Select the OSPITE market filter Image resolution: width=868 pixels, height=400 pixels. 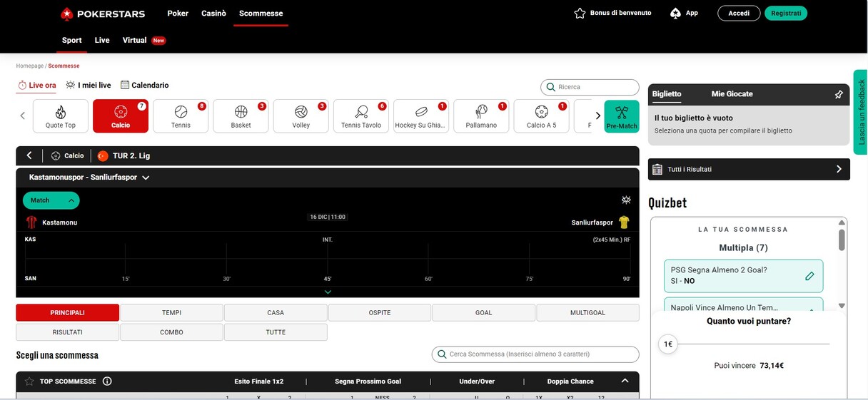[x=380, y=313]
